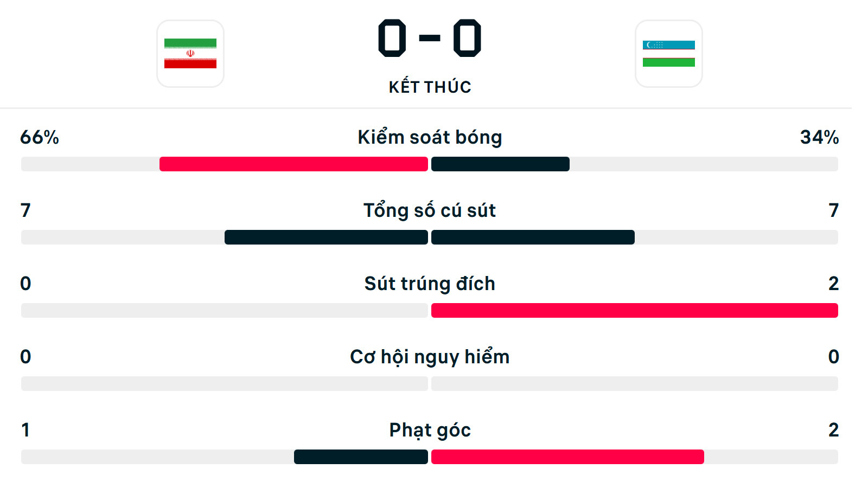Click the empty left Cơ hội nguy hiểm bar
This screenshot has width=868, height=488.
(224, 383)
